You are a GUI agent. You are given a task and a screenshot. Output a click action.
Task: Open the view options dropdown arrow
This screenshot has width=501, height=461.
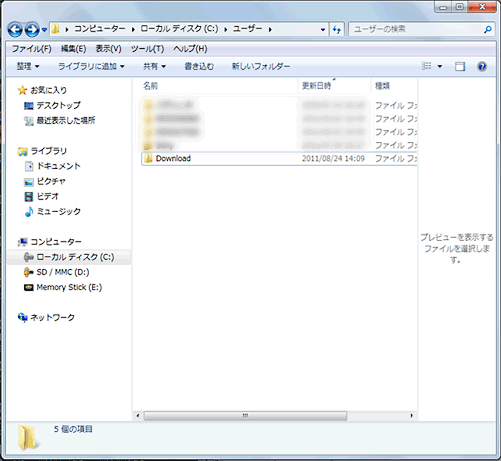click(440, 66)
